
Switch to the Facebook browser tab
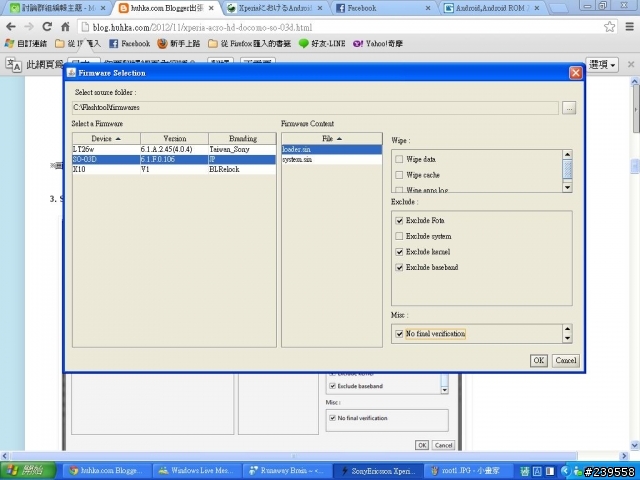pyautogui.click(x=384, y=8)
